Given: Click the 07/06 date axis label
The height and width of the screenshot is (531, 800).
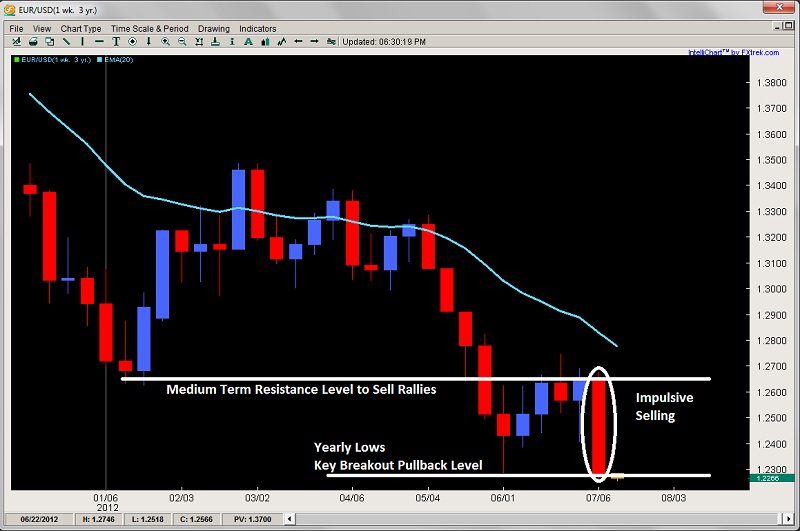Looking at the screenshot, I should pos(597,498).
